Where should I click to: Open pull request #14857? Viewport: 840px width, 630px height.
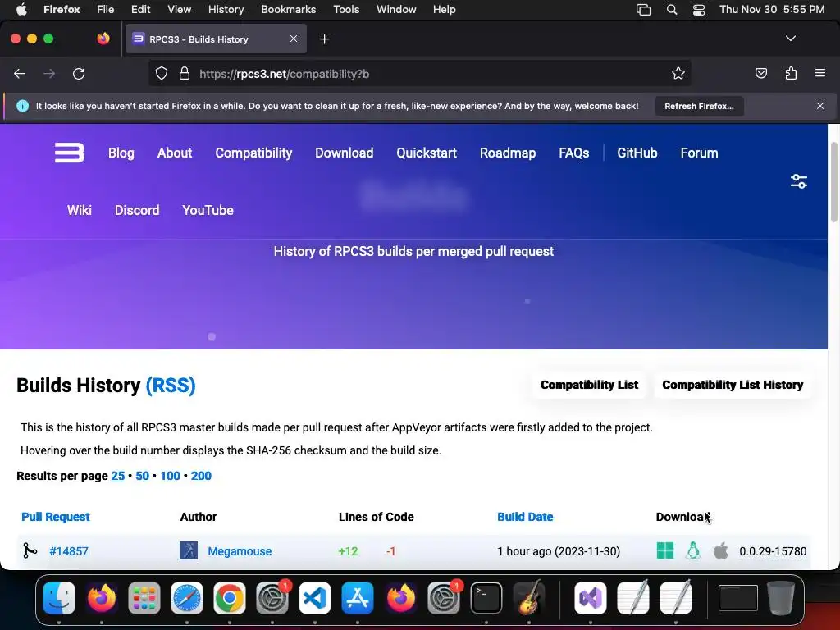click(69, 550)
